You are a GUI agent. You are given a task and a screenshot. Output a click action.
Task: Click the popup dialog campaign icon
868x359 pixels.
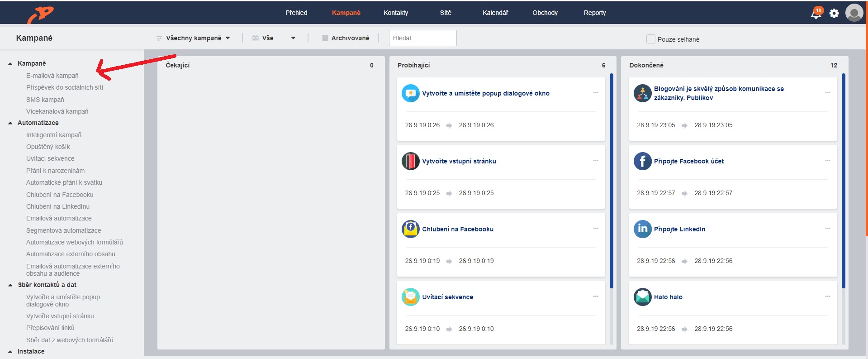(410, 93)
